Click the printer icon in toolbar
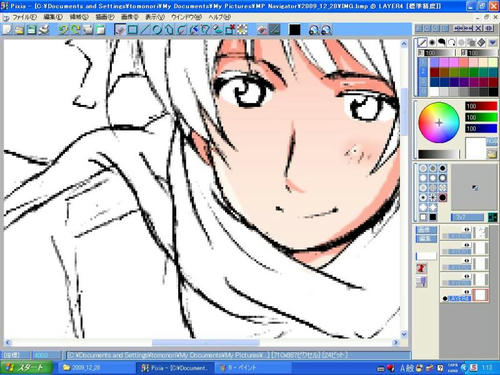Image resolution: width=500 pixels, height=375 pixels. tap(44, 30)
